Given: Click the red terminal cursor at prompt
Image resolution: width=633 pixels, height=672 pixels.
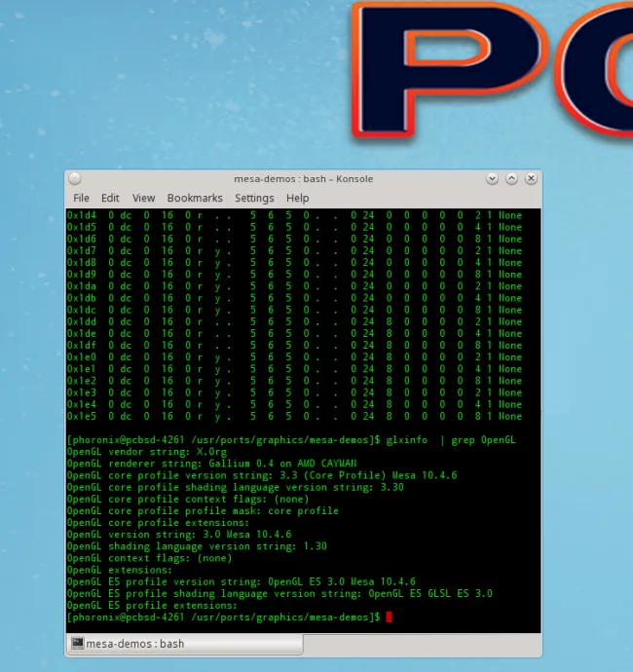Looking at the screenshot, I should [390, 616].
